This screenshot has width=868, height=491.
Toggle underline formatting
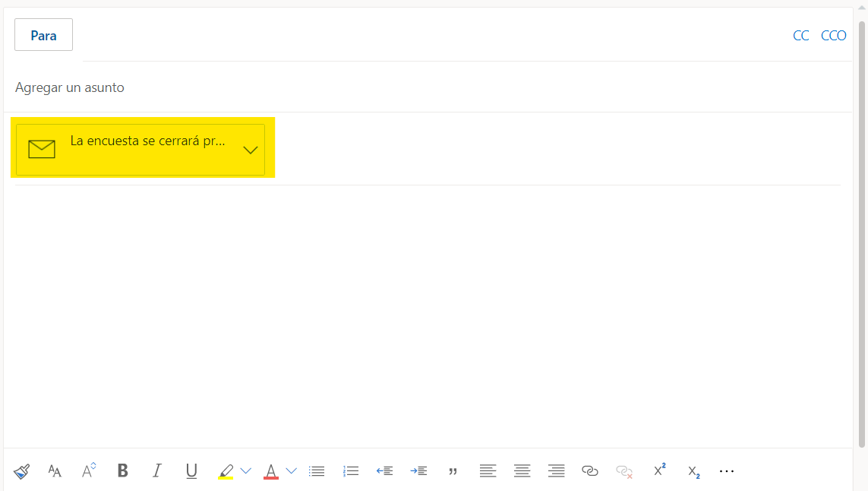pyautogui.click(x=191, y=471)
